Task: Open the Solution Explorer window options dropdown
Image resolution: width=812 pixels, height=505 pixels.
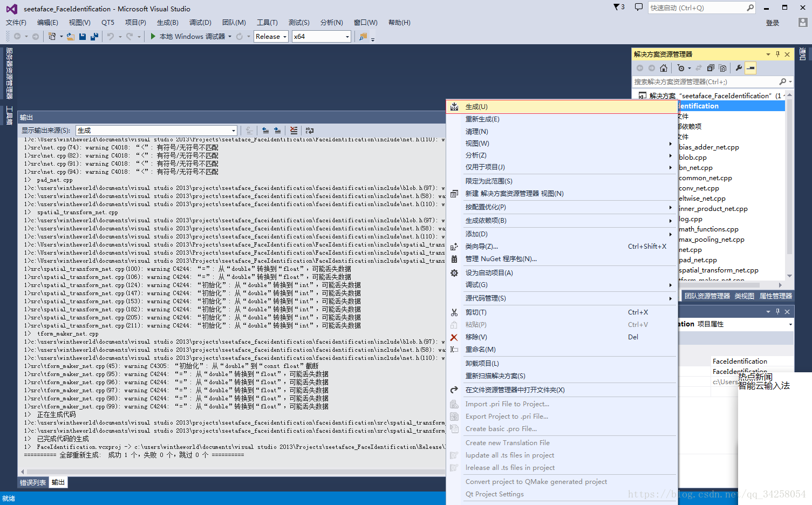Action: pos(768,54)
